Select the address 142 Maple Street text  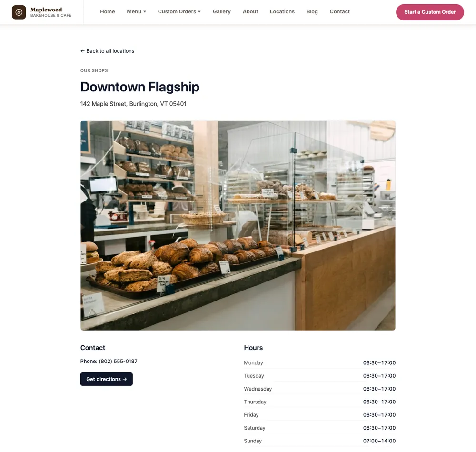click(x=133, y=104)
